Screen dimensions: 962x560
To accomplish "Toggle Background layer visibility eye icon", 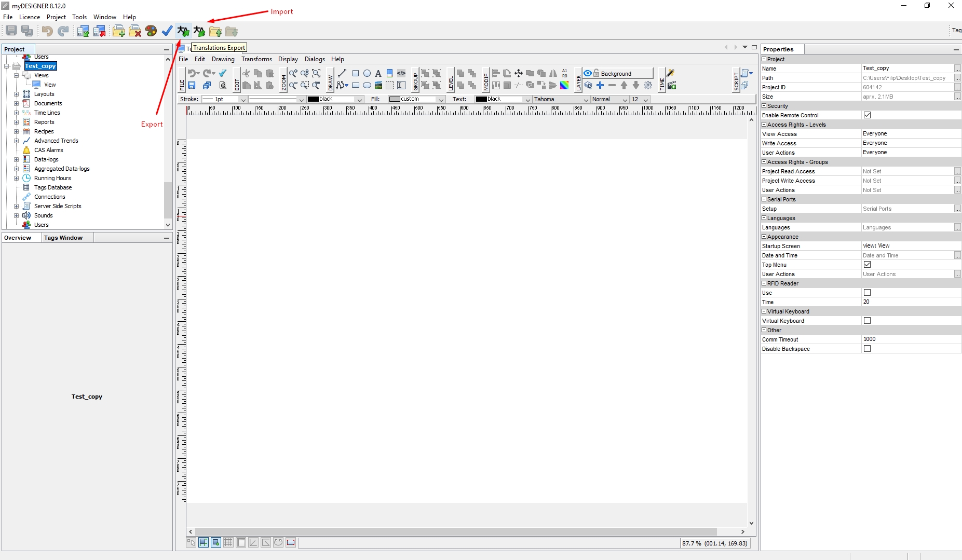I will [x=588, y=73].
